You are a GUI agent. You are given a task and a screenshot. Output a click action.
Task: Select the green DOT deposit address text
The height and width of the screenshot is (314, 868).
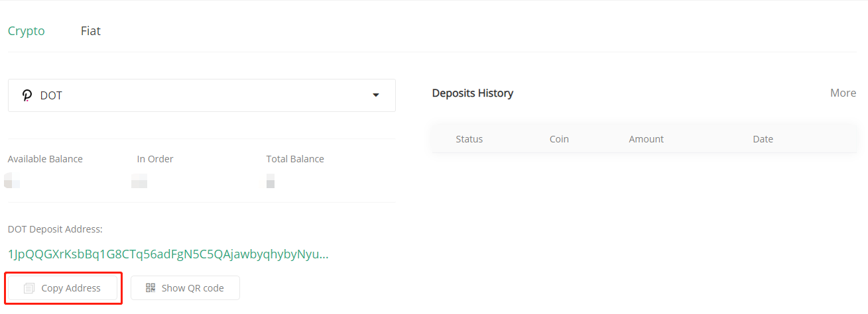point(168,254)
